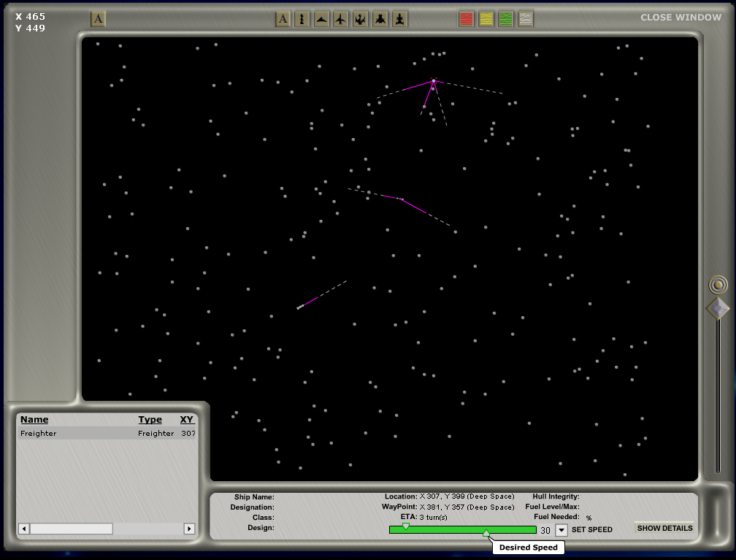Sort ship list by XY column
Screen dimensions: 736x560
coord(187,420)
